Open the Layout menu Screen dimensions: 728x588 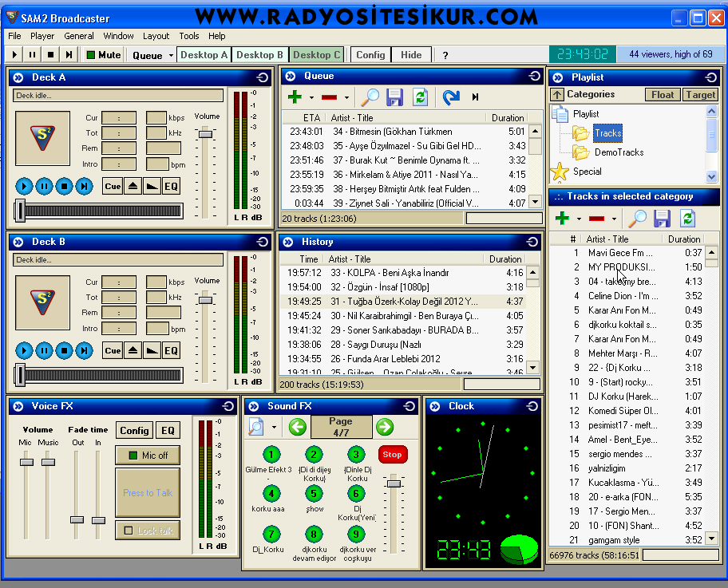click(x=156, y=36)
